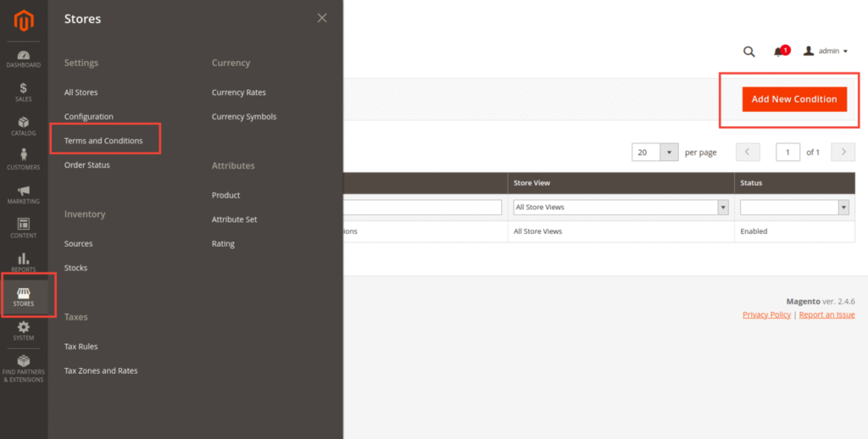Select Terms and Conditions menu item

[103, 141]
